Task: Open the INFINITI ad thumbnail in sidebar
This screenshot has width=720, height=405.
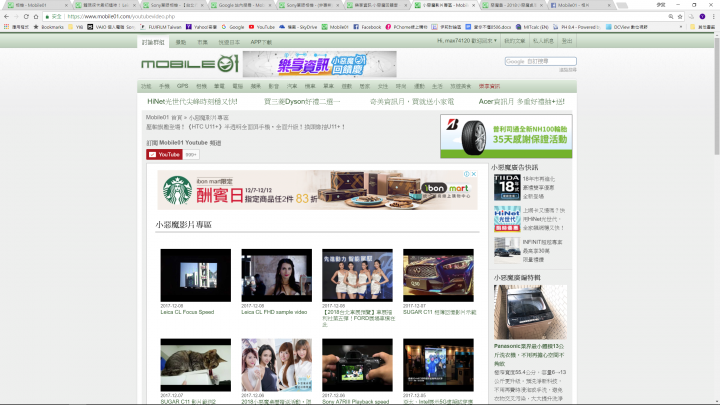Action: point(507,250)
